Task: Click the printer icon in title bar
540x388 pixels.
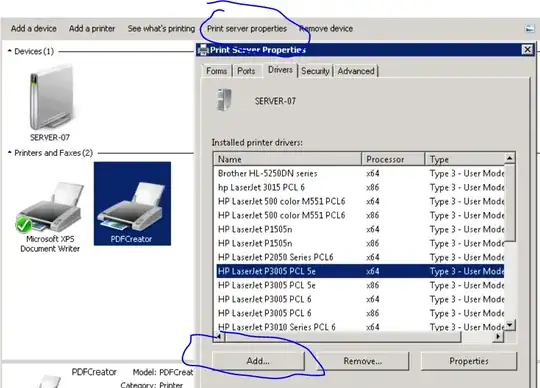Action: click(203, 50)
